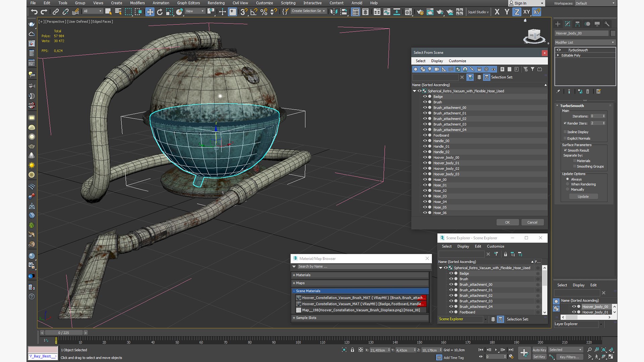Open Customize menu in Select From Scene

(457, 61)
